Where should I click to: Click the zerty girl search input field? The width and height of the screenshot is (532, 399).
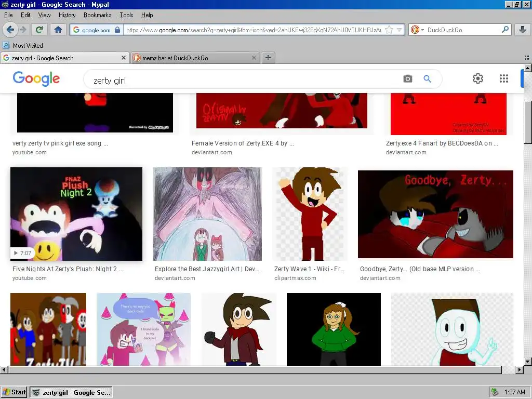tap(244, 81)
